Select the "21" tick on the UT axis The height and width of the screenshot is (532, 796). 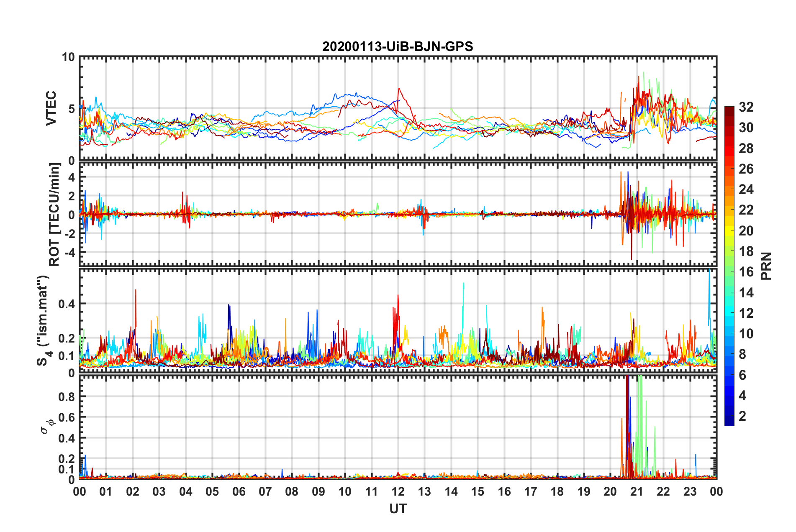[x=637, y=491]
